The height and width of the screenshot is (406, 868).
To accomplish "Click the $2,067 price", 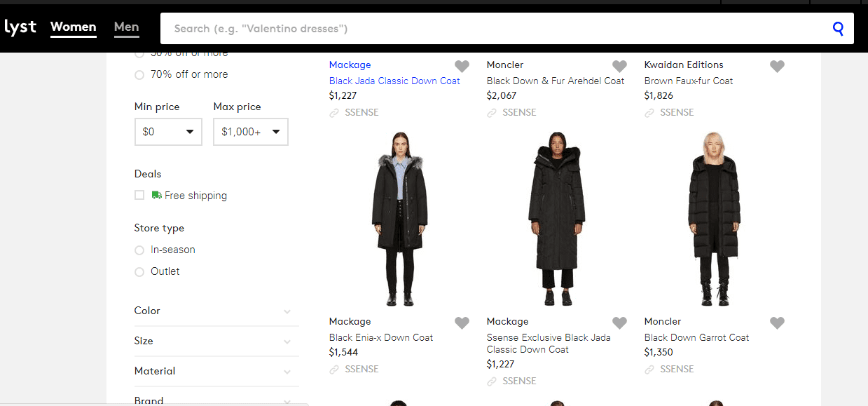I will pyautogui.click(x=502, y=96).
